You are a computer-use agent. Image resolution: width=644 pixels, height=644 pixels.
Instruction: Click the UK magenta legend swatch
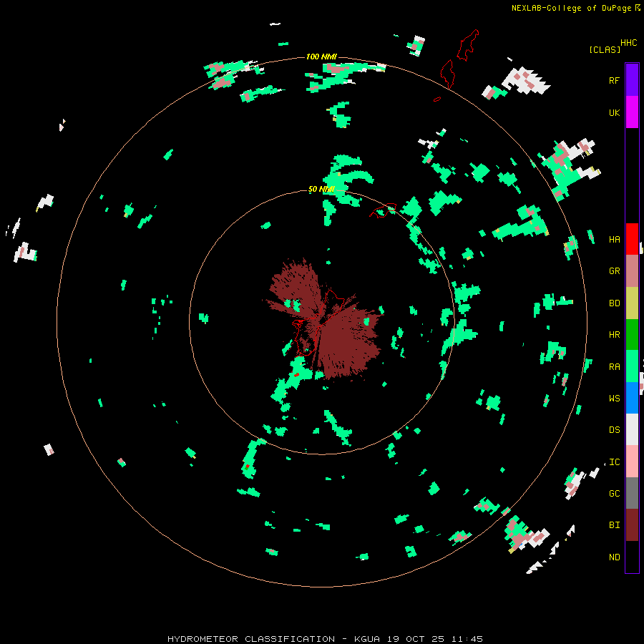pyautogui.click(x=632, y=112)
